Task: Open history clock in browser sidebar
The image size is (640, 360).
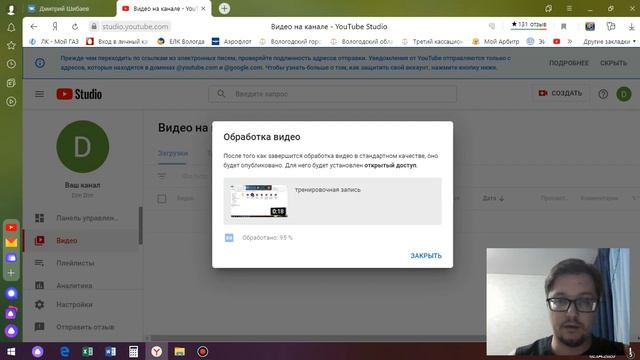Action: pos(11,64)
